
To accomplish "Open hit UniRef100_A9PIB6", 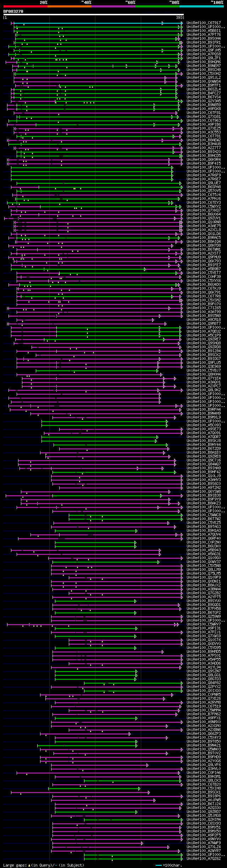I will click(204, 125).
